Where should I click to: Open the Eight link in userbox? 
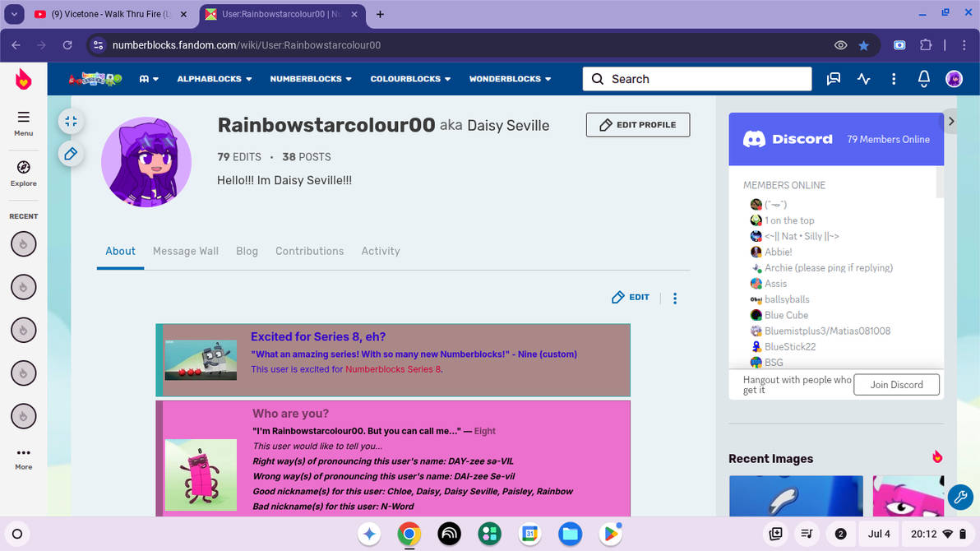(x=484, y=431)
